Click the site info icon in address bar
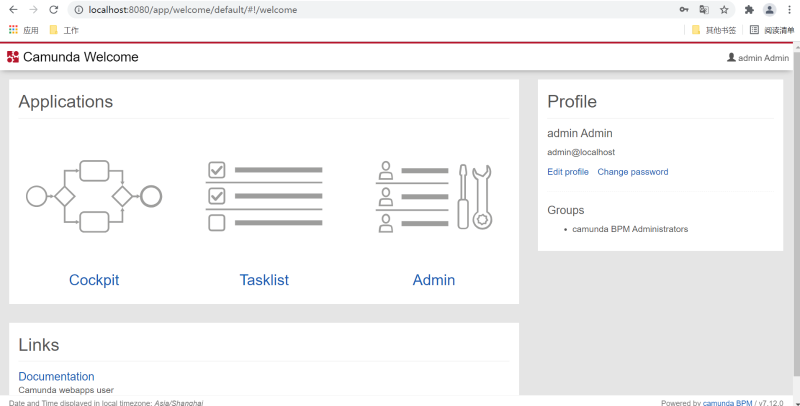800x406 pixels. coord(79,10)
